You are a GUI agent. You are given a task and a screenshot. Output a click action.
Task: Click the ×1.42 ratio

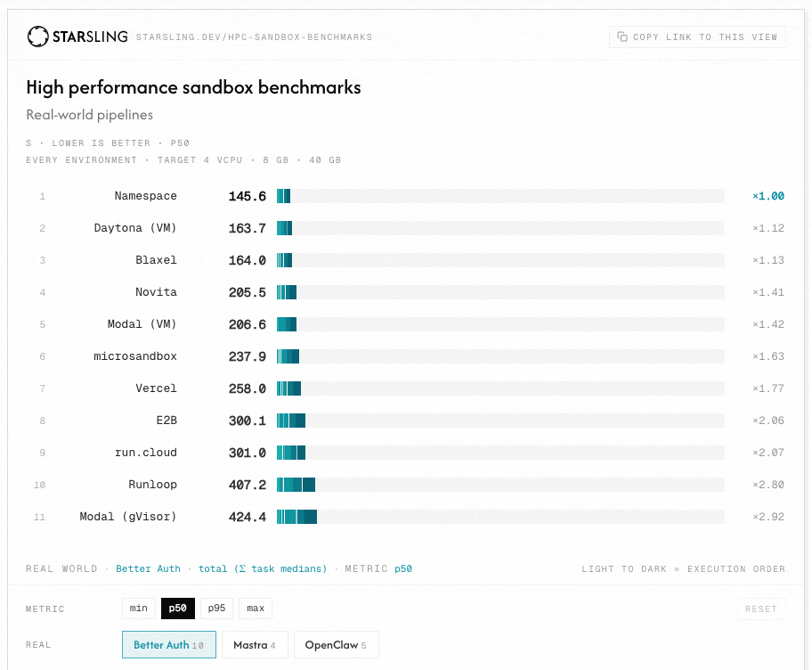coord(768,324)
